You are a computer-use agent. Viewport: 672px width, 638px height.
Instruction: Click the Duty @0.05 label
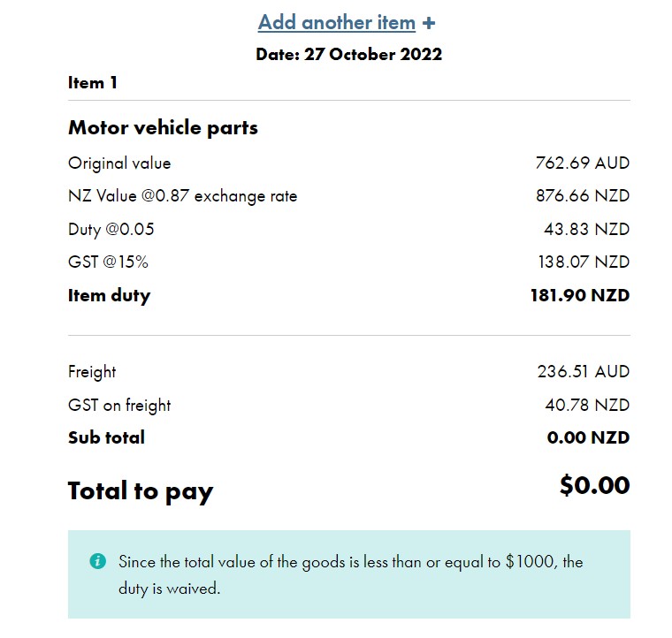tap(111, 229)
